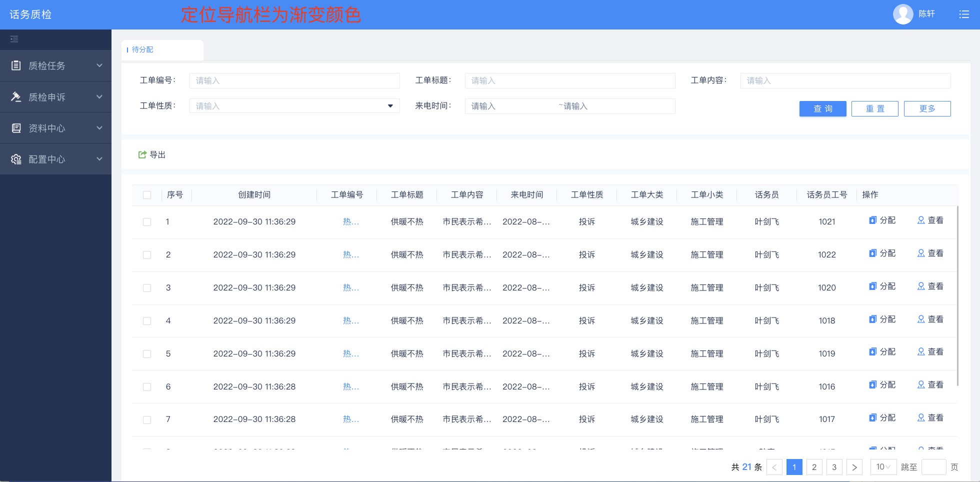Click the 话务质检 app title
Image resolution: width=980 pixels, height=482 pixels.
click(30, 14)
